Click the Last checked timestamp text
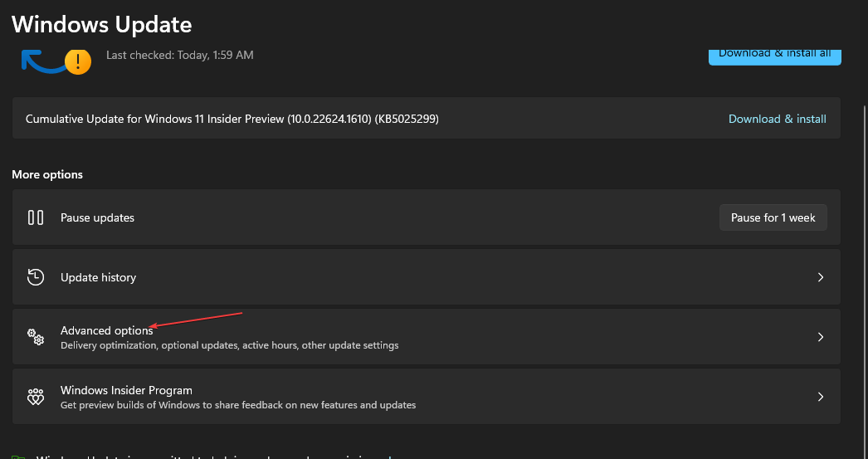 pyautogui.click(x=180, y=55)
